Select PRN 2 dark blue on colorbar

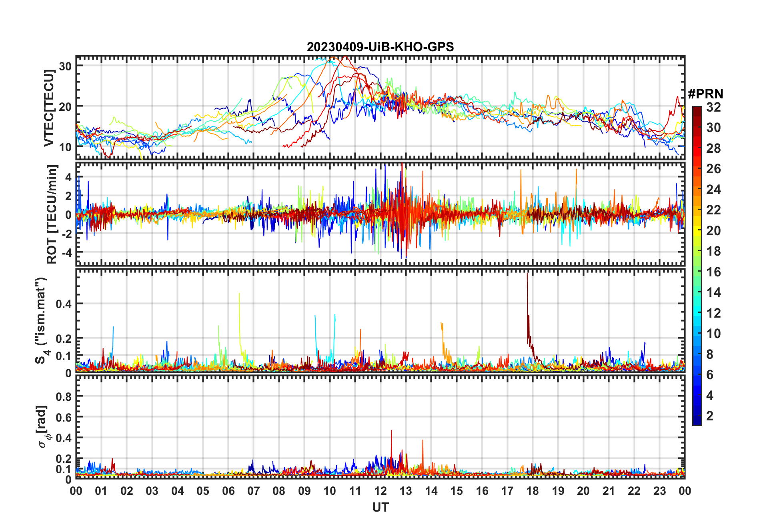click(697, 416)
